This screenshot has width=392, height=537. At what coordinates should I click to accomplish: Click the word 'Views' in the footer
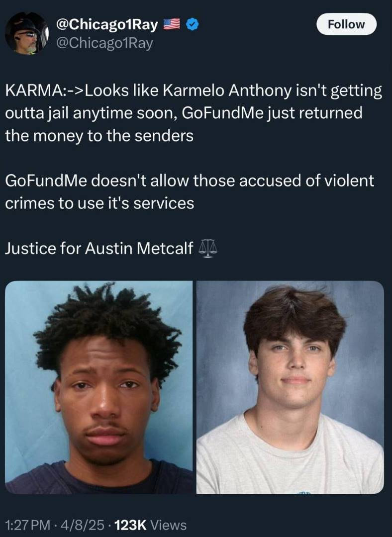169,525
